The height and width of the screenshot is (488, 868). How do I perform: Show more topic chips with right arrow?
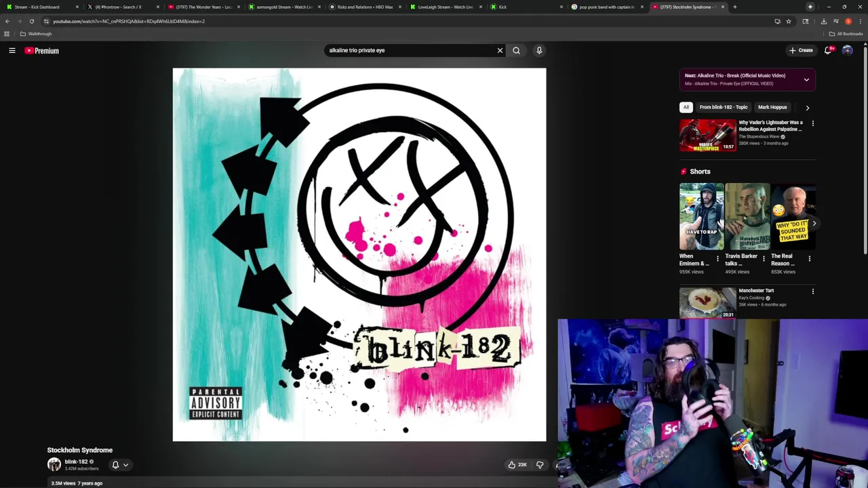pos(807,108)
